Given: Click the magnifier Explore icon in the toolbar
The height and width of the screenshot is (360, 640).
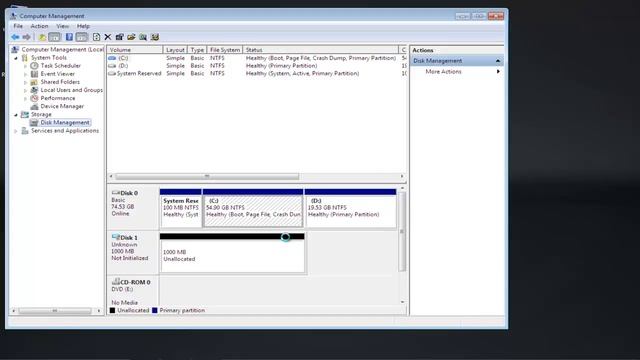Looking at the screenshot, I should tap(143, 37).
